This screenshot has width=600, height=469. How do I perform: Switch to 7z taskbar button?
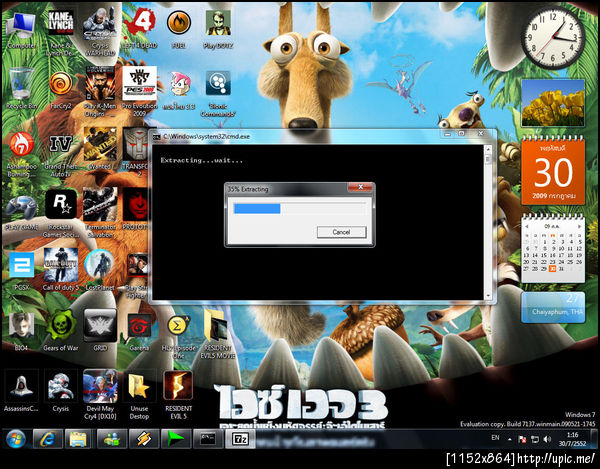(x=240, y=439)
